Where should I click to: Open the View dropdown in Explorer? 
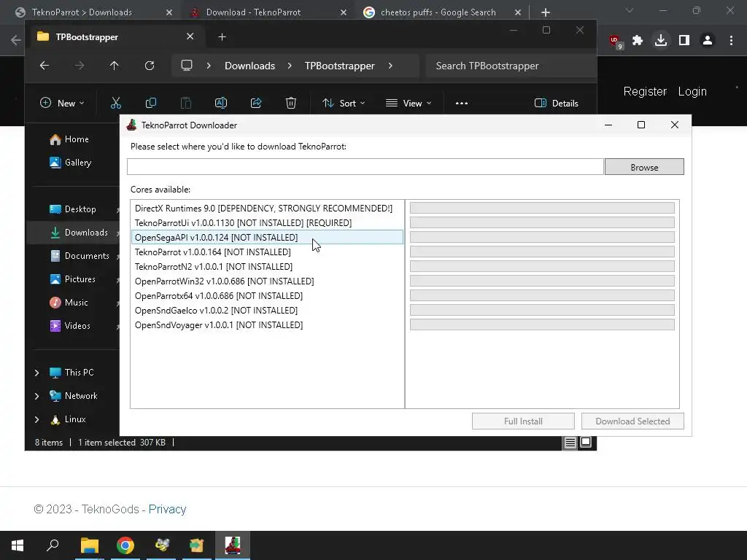[x=409, y=103]
